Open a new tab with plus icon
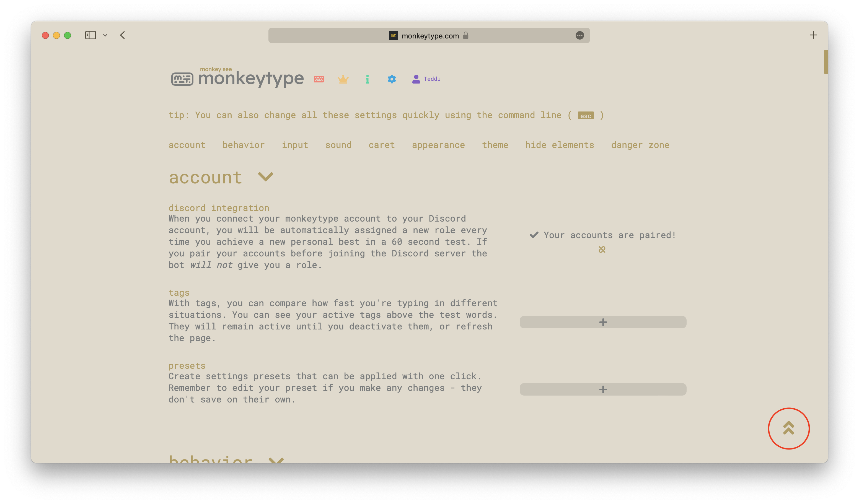This screenshot has width=859, height=504. [813, 35]
